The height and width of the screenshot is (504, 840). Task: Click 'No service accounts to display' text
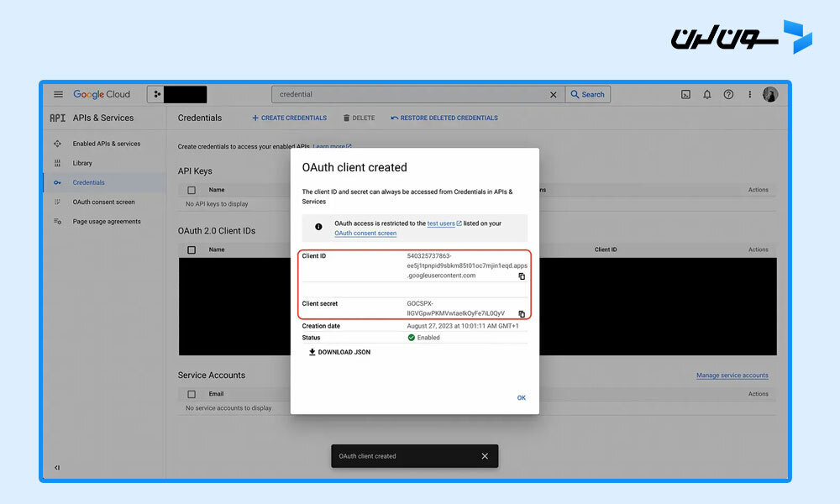click(228, 408)
